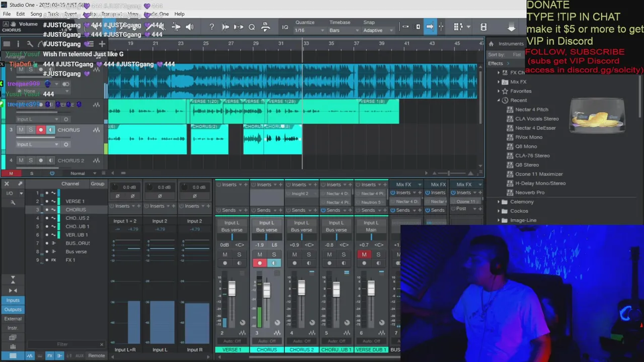
Task: Switch to Instruments browser tab
Action: tap(511, 44)
